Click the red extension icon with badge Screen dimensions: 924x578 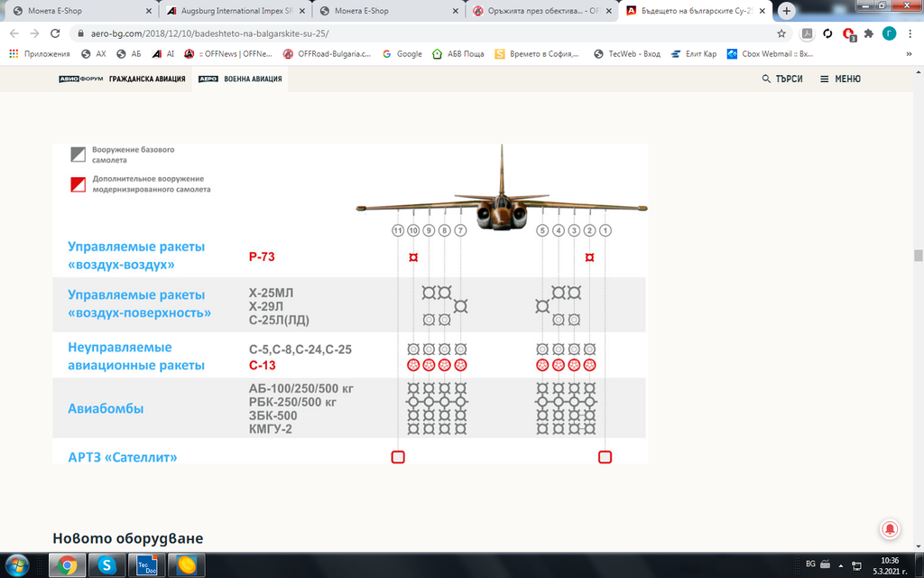[x=848, y=34]
